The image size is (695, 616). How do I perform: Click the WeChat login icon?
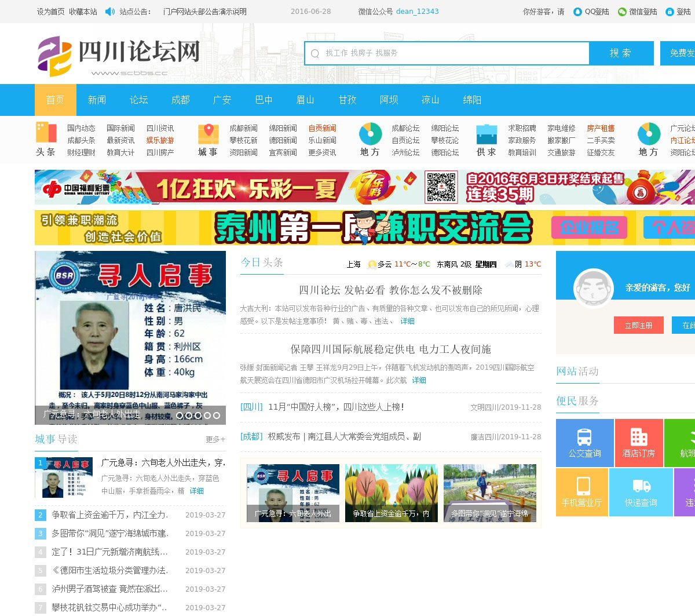622,12
